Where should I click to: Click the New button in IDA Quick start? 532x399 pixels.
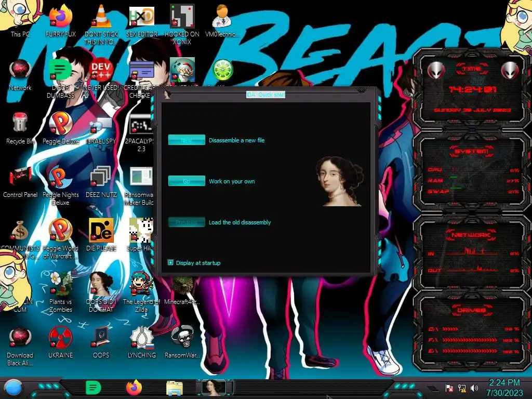pyautogui.click(x=187, y=140)
